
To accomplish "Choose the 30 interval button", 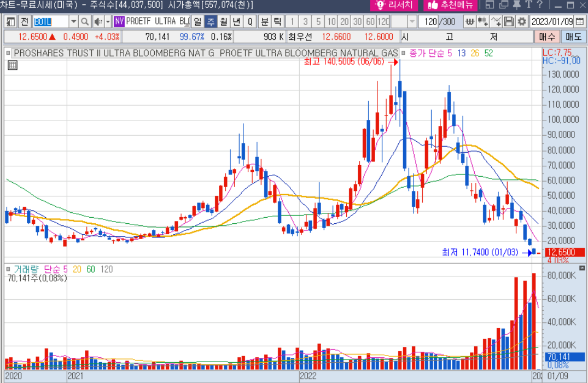I will click(357, 22).
